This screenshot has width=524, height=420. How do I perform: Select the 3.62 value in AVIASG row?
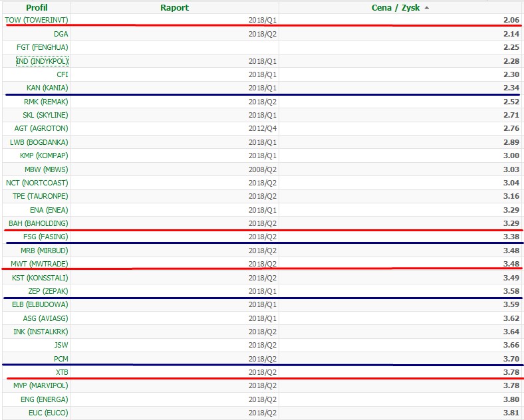pyautogui.click(x=511, y=318)
